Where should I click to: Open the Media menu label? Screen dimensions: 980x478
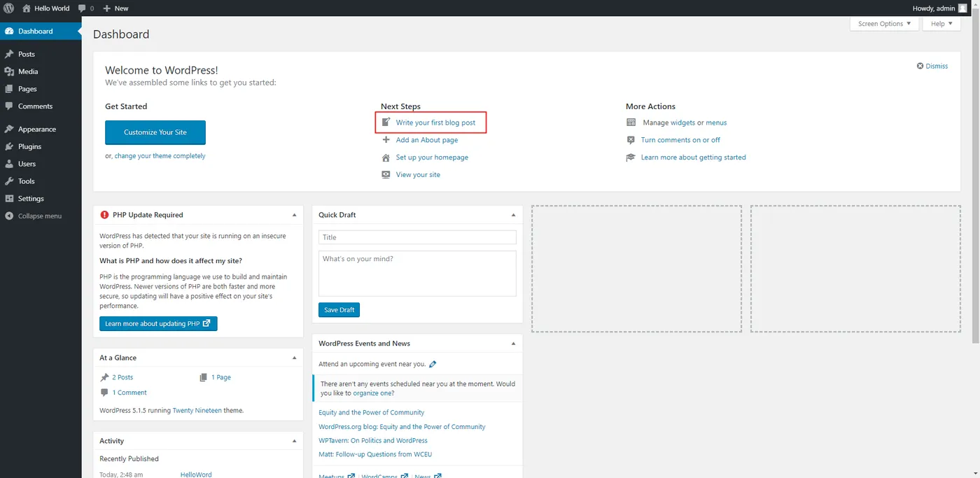pos(28,71)
